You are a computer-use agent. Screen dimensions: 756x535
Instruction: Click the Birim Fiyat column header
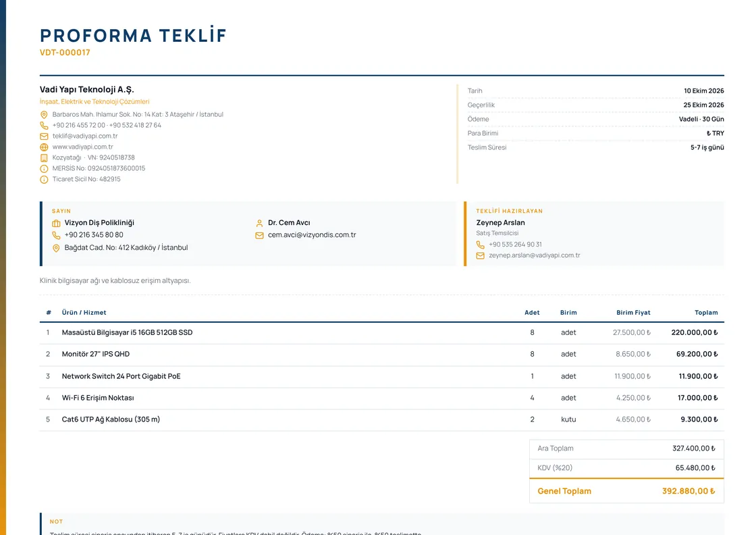(x=633, y=313)
